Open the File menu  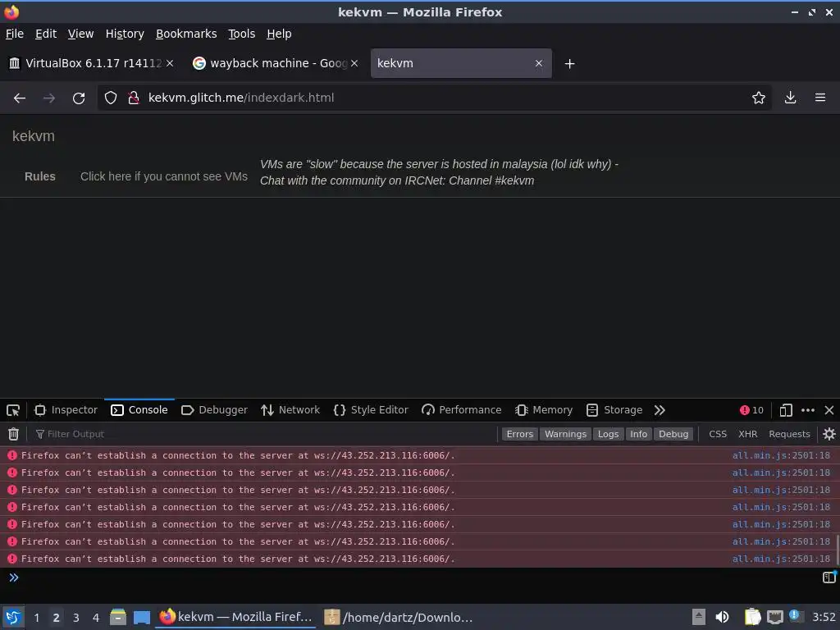tap(15, 34)
